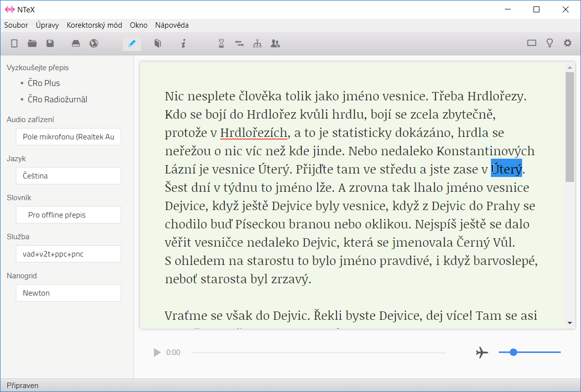Viewport: 581px width, 392px height.
Task: Click the scrollbar down arrow of the text area
Action: [570, 323]
